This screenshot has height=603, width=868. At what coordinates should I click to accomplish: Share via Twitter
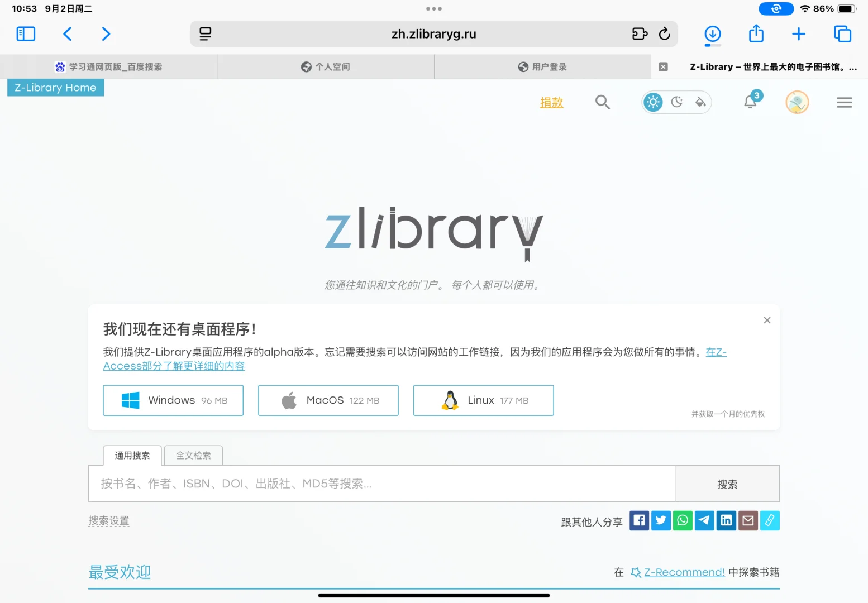click(661, 521)
